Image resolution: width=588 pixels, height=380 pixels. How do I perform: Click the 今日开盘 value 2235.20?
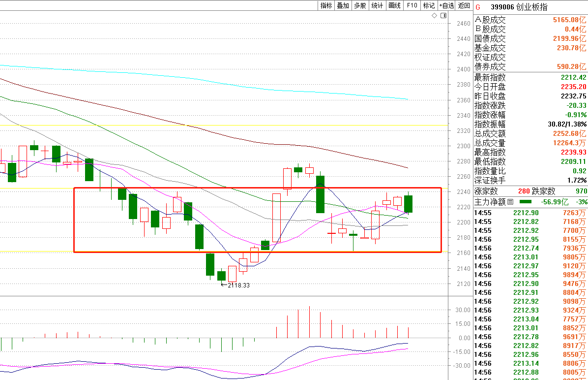pos(573,87)
